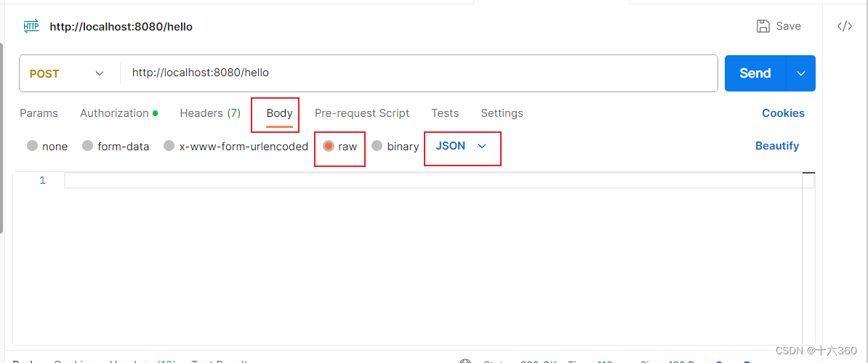This screenshot has height=363, width=868.
Task: Select the none body radio button
Action: [x=32, y=146]
